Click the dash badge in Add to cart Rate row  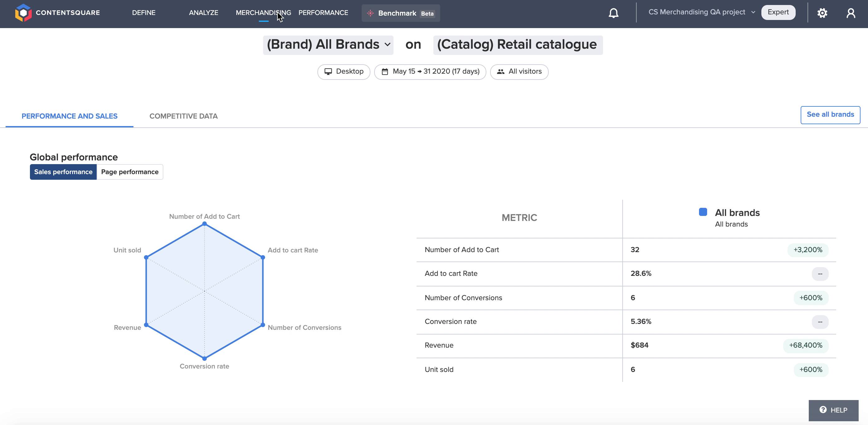point(820,274)
